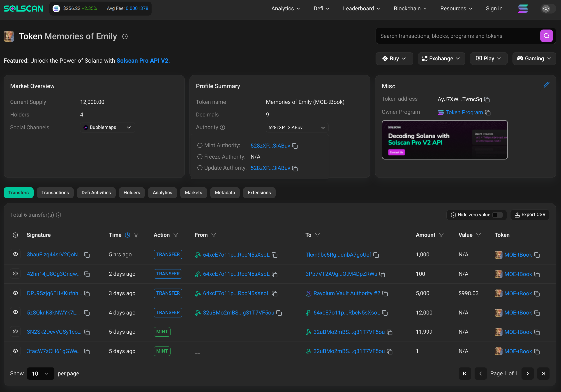
Task: Collapse the Authority 528zXP...3iABuv dropdown
Action: (x=297, y=128)
